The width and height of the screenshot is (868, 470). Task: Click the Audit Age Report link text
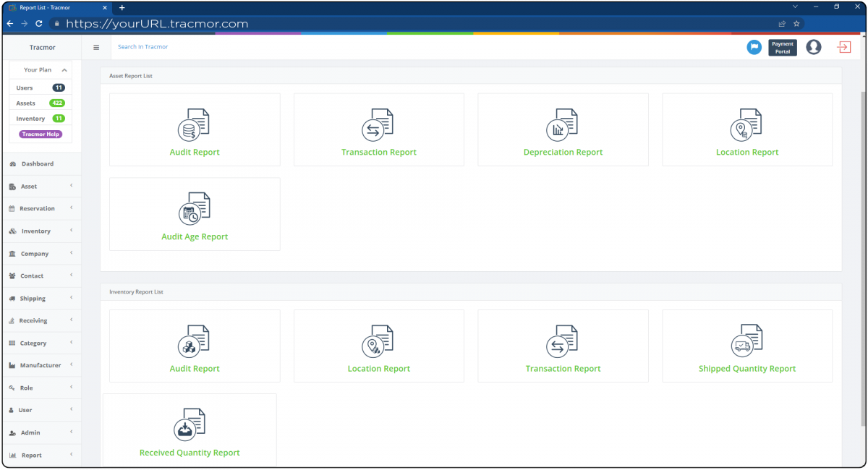pyautogui.click(x=195, y=236)
